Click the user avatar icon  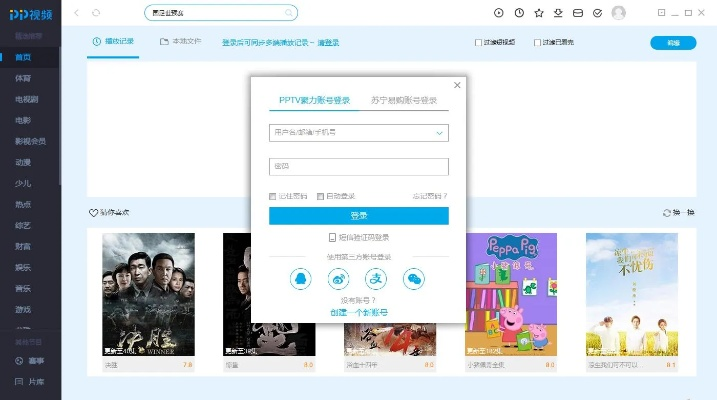(x=618, y=13)
